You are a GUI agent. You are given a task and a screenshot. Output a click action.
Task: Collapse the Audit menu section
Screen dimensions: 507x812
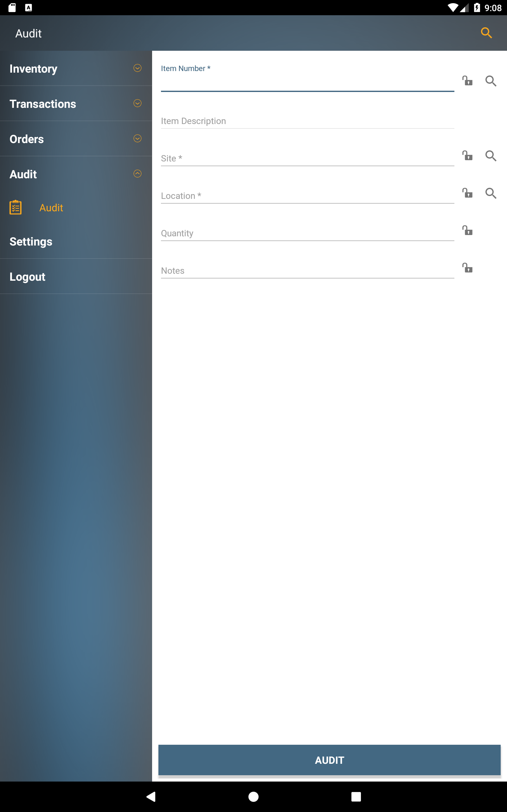click(x=76, y=174)
